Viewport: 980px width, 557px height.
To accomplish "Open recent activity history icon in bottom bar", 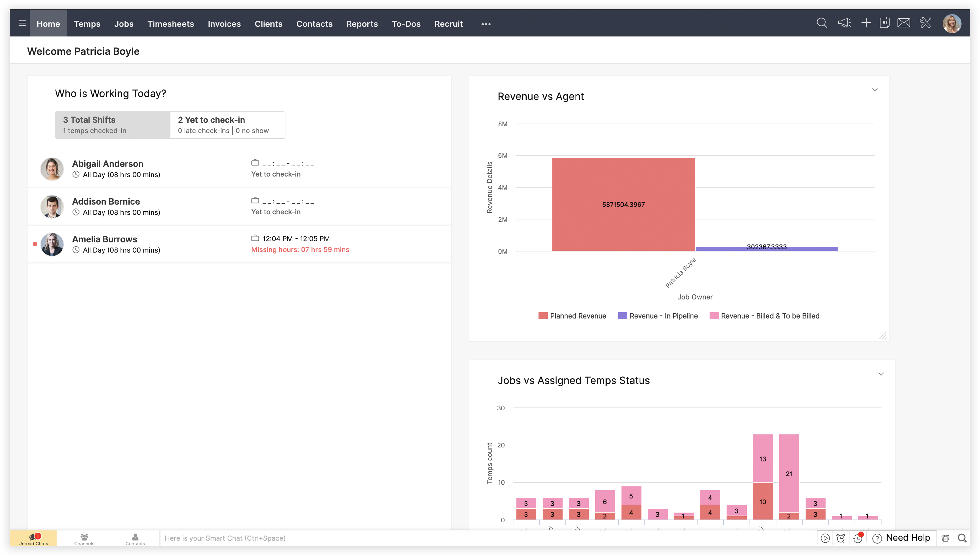I will [x=857, y=538].
